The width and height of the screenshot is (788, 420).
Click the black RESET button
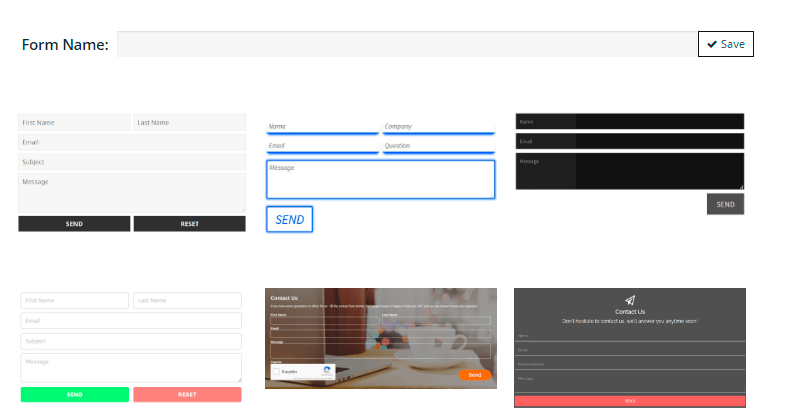(189, 224)
